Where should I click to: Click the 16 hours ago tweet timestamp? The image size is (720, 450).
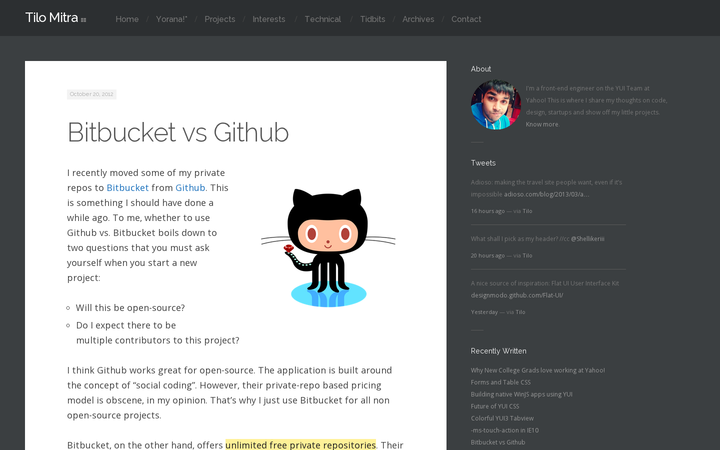pyautogui.click(x=488, y=211)
